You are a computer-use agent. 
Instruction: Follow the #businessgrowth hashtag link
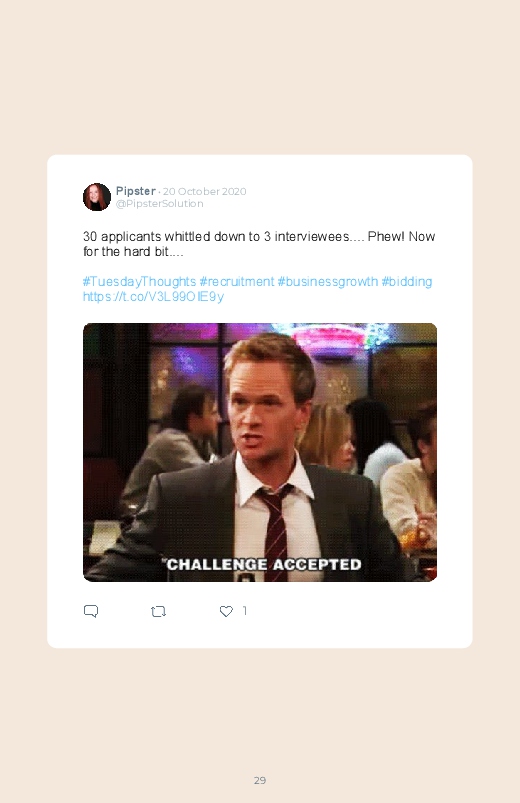(x=328, y=282)
